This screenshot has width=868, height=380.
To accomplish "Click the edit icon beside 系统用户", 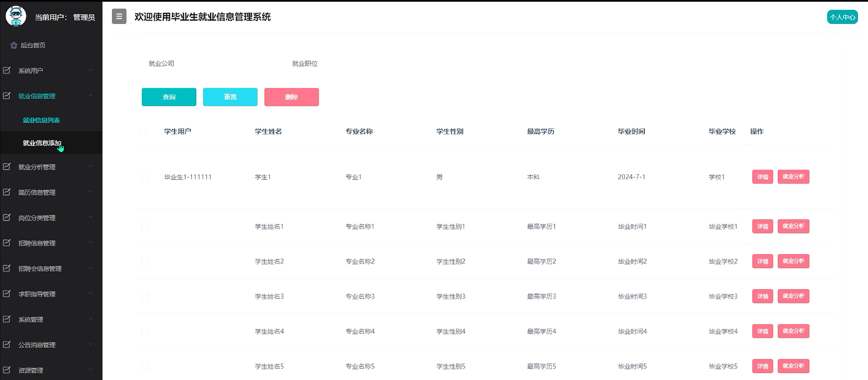I will pos(7,70).
